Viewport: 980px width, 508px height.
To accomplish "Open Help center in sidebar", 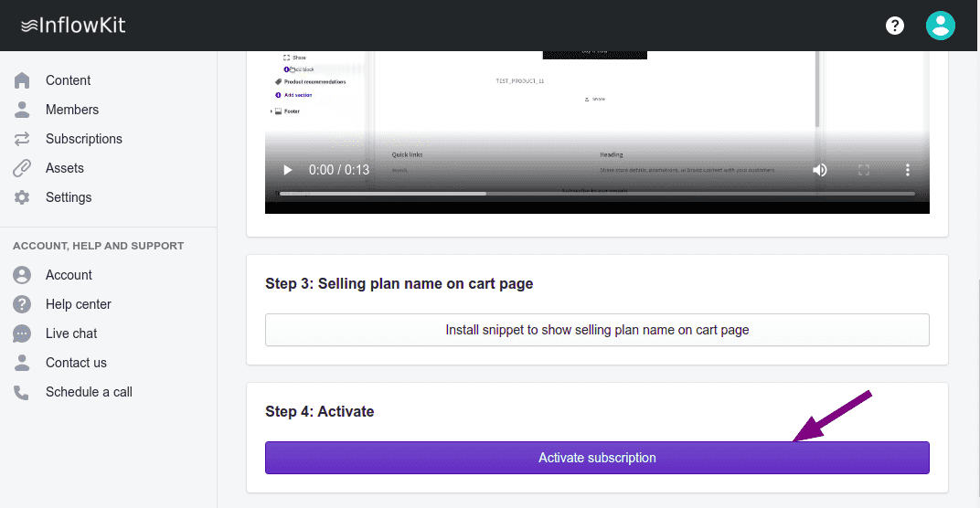I will (x=79, y=304).
